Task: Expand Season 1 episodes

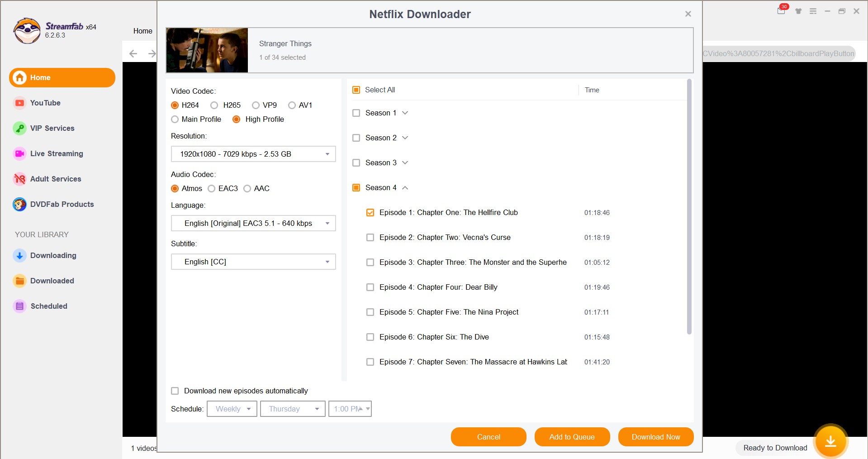Action: point(405,113)
